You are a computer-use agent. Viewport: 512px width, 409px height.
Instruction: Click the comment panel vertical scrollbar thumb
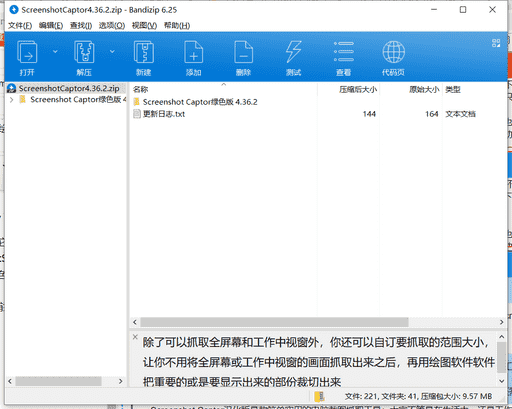point(502,358)
